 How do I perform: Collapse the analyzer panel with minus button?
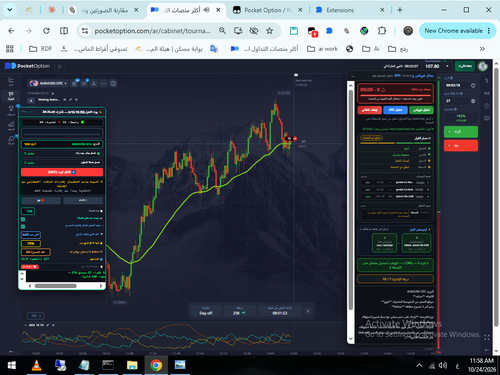coord(353,76)
